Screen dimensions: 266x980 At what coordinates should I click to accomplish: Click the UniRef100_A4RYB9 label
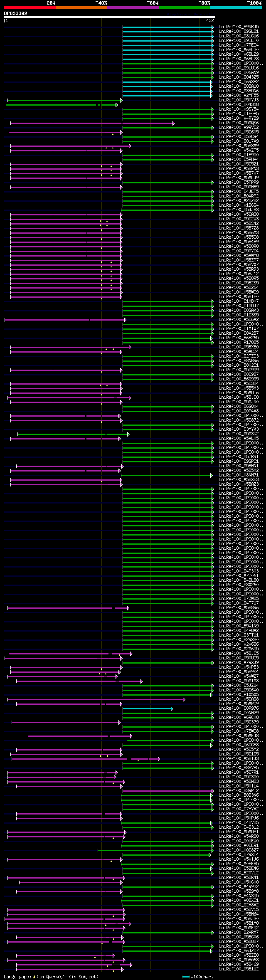tap(239, 118)
